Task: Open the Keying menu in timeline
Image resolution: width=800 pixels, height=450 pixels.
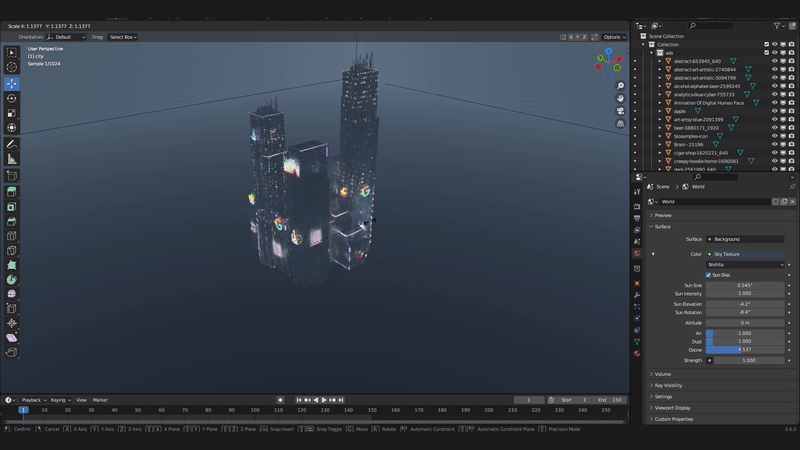Action: 60,400
